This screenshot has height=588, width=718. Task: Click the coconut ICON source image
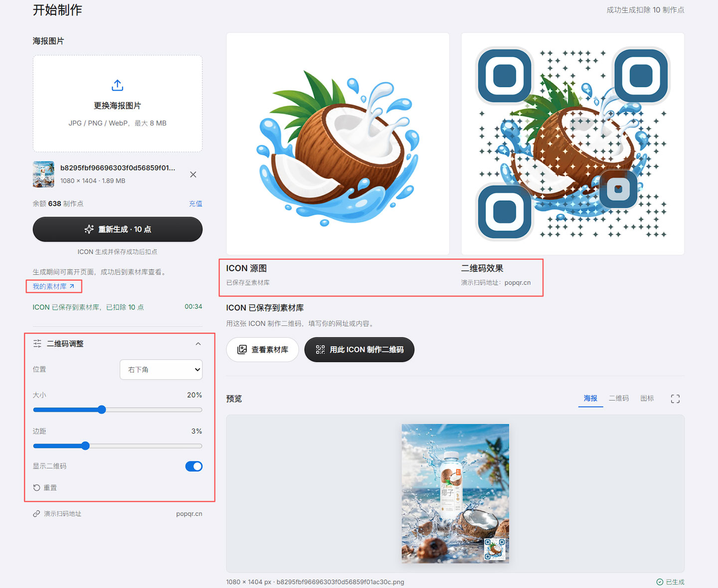click(x=338, y=144)
